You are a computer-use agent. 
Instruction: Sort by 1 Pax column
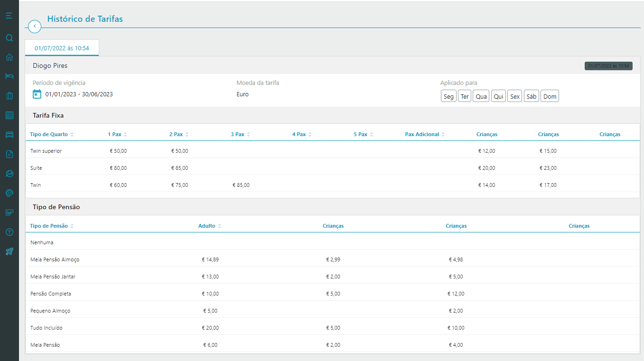pyautogui.click(x=117, y=135)
